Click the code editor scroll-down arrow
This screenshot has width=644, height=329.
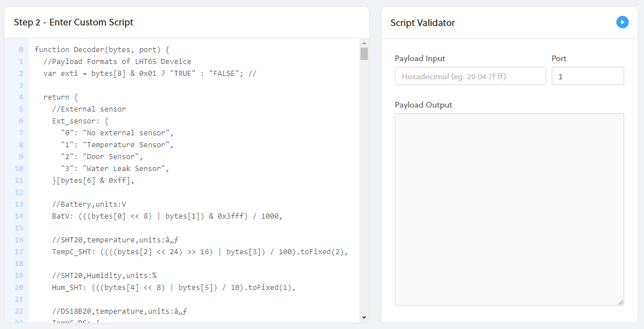(x=364, y=318)
